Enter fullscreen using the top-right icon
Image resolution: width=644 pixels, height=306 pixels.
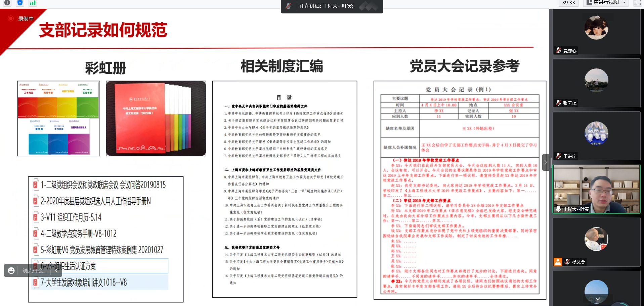pyautogui.click(x=637, y=3)
